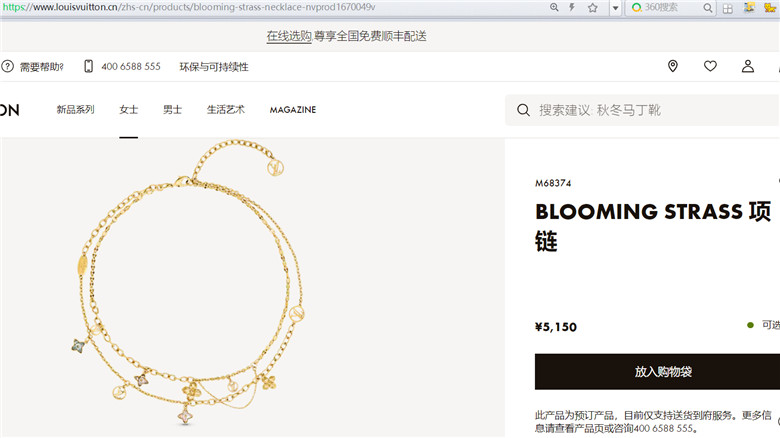Open the 环保与可持续性 link
This screenshot has width=780, height=438.
[214, 67]
